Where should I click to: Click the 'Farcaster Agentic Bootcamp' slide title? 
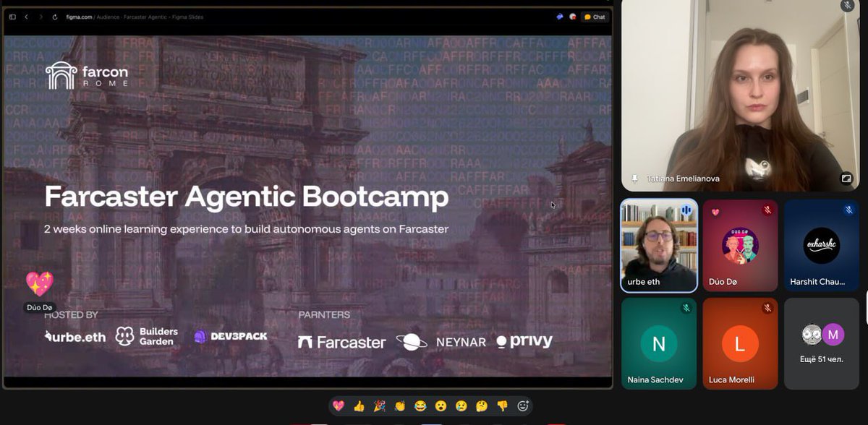247,197
